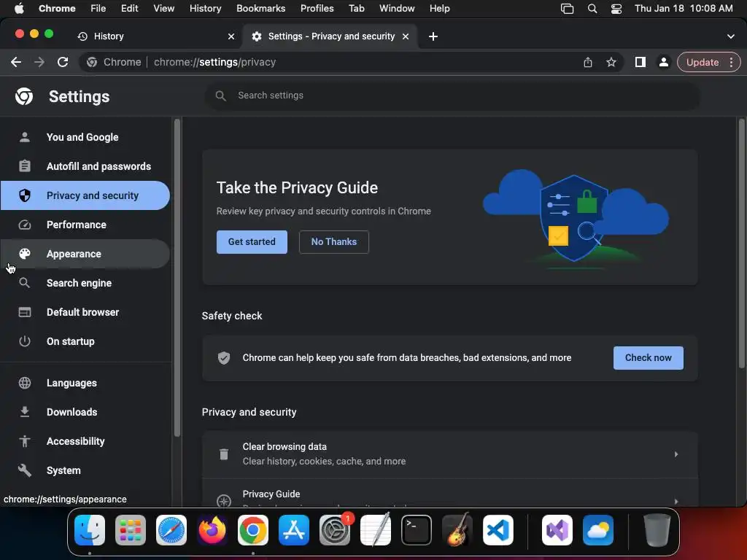Open the Bookmarks menu
747x560 pixels.
pos(260,9)
